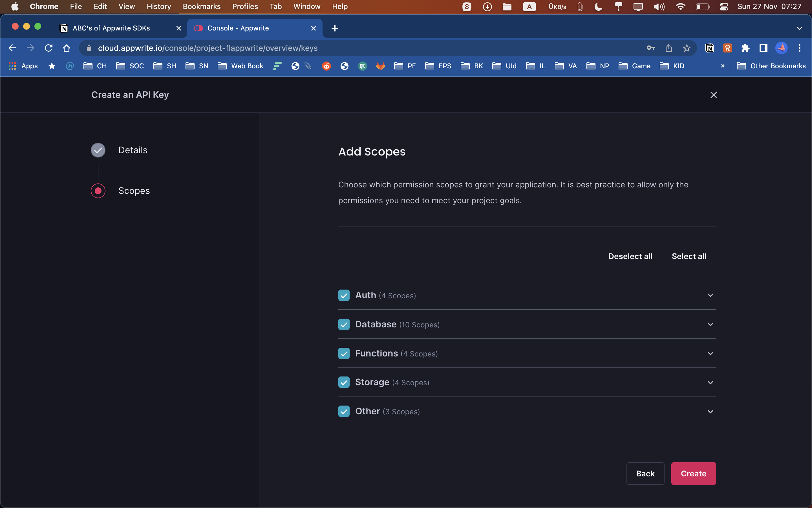Open the GitLab fox bookmark
The width and height of the screenshot is (812, 508).
[381, 66]
